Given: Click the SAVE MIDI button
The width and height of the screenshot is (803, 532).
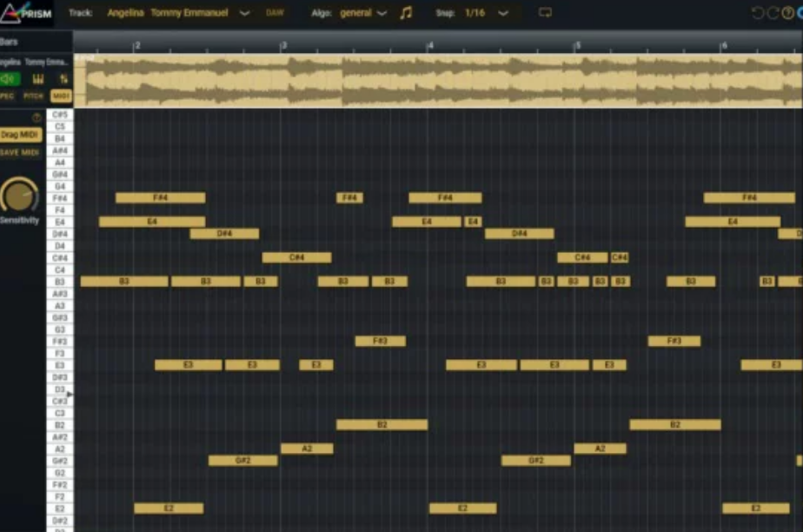Looking at the screenshot, I should [x=19, y=152].
